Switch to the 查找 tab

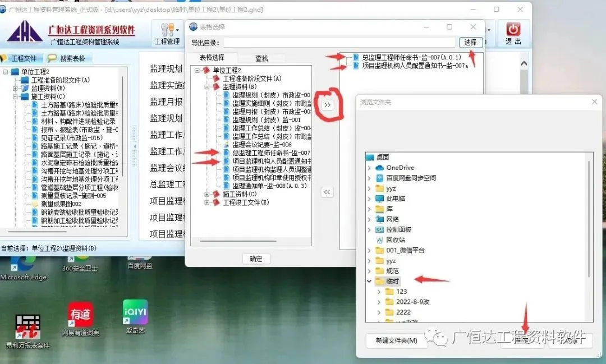click(x=261, y=58)
